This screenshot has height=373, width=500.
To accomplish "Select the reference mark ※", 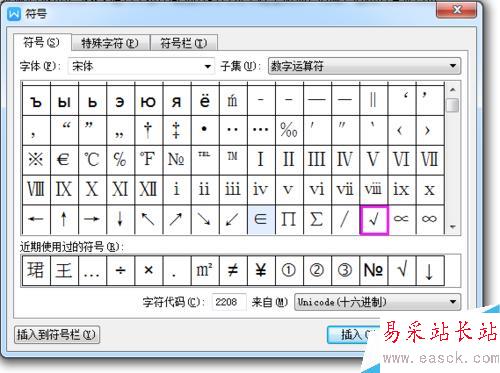I will [x=36, y=160].
